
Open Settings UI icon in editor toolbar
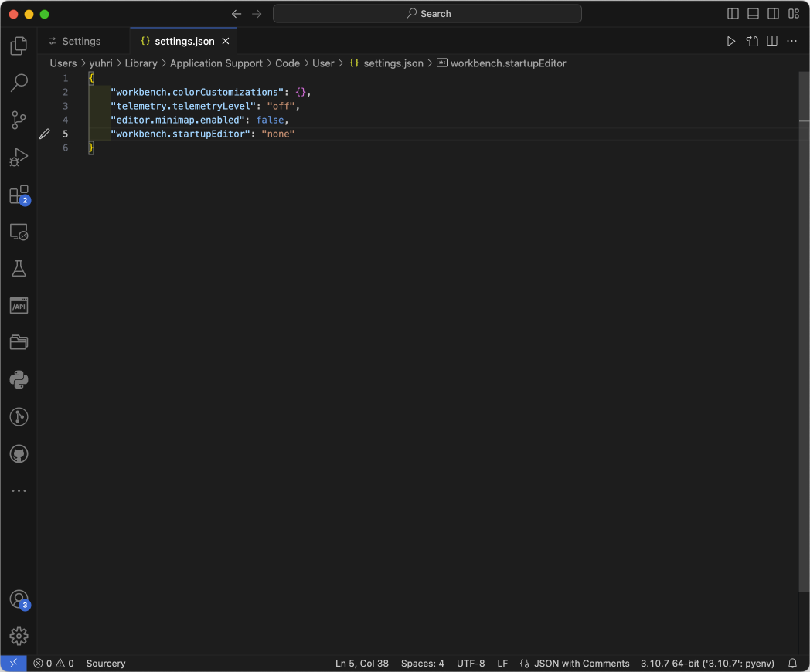coord(752,41)
